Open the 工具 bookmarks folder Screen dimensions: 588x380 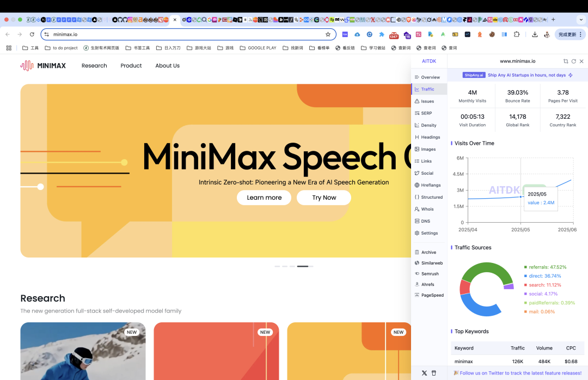[30, 48]
